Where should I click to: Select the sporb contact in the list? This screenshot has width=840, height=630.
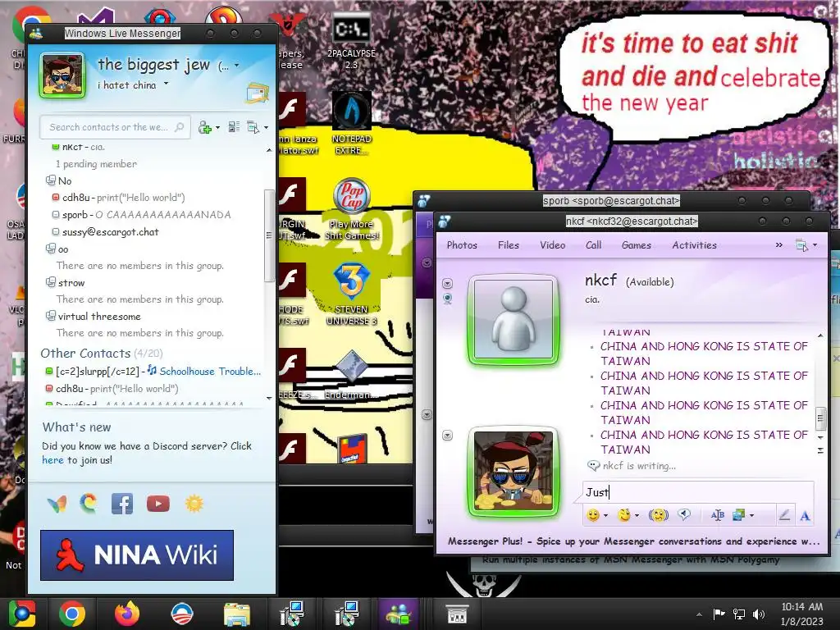pos(141,215)
